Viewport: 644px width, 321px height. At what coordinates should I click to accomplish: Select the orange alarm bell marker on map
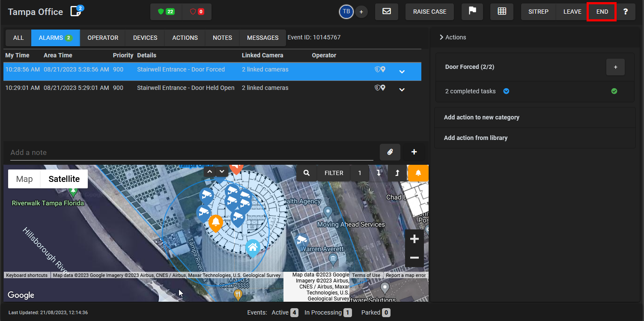(215, 223)
